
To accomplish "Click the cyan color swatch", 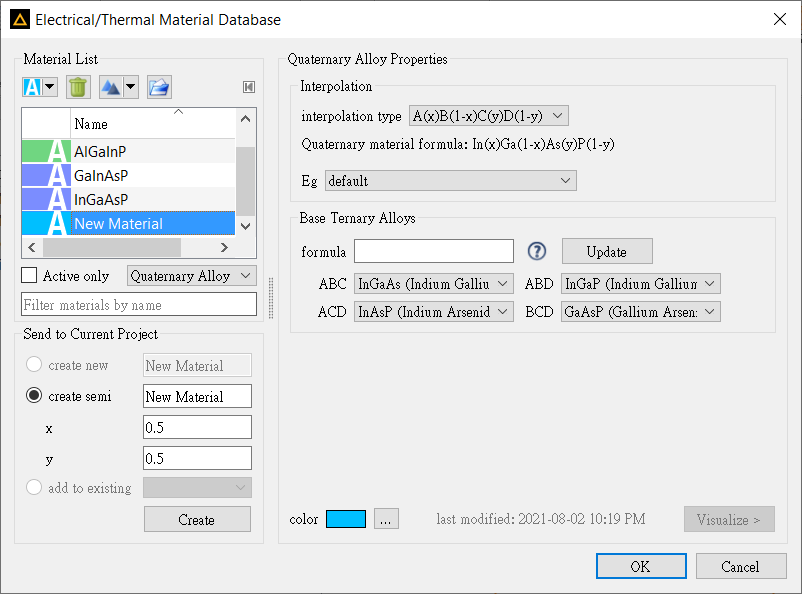I will click(x=346, y=519).
